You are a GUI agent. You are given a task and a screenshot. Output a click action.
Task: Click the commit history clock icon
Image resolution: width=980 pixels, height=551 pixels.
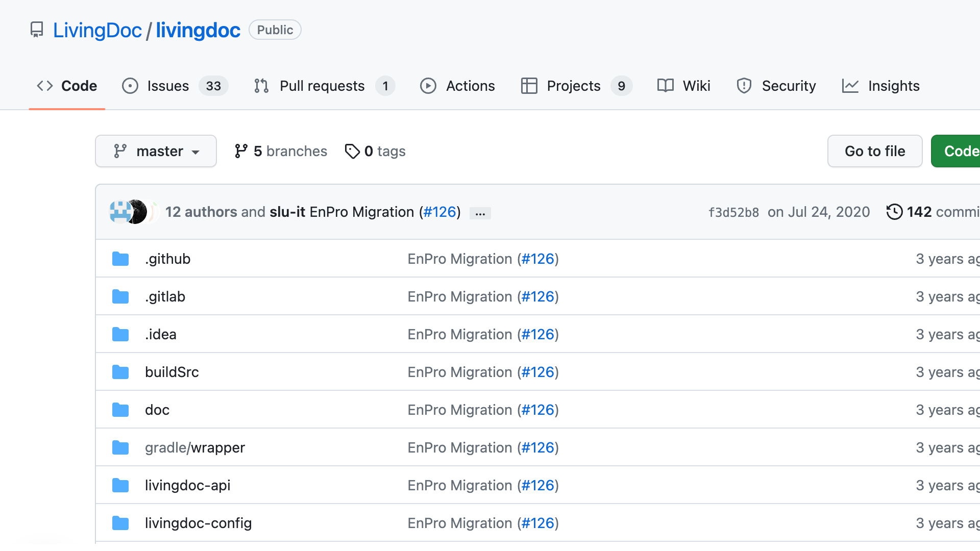(894, 212)
